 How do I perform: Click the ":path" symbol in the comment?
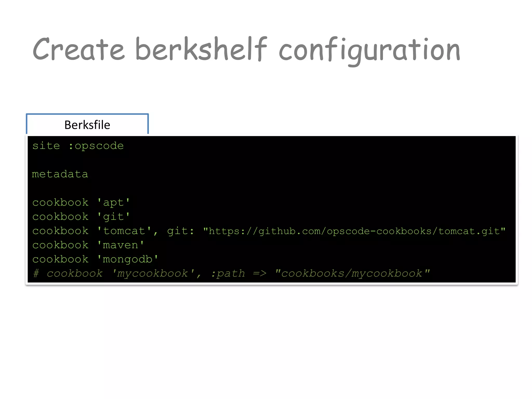pos(228,274)
